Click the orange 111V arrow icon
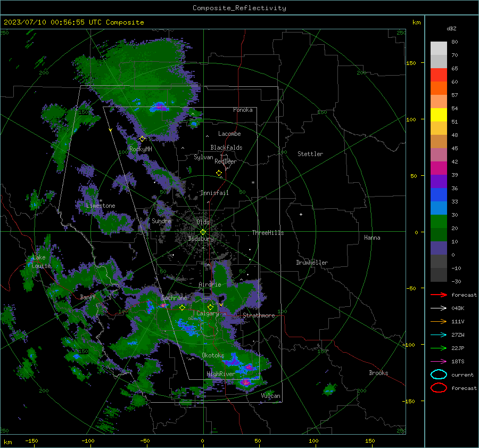This screenshot has width=479, height=448. pyautogui.click(x=439, y=321)
